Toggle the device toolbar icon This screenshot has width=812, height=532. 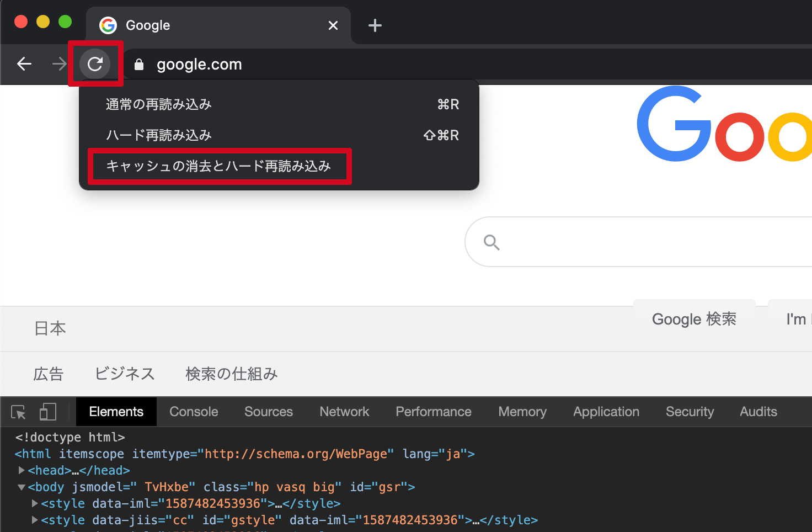48,412
